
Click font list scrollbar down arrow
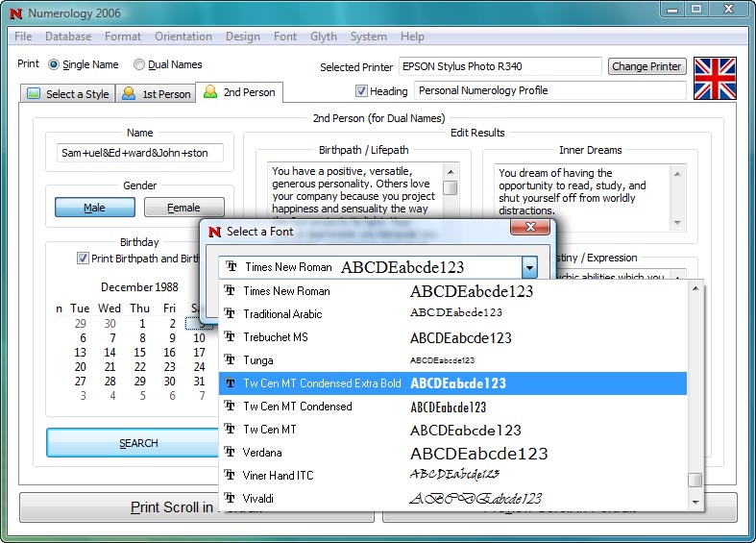(695, 502)
